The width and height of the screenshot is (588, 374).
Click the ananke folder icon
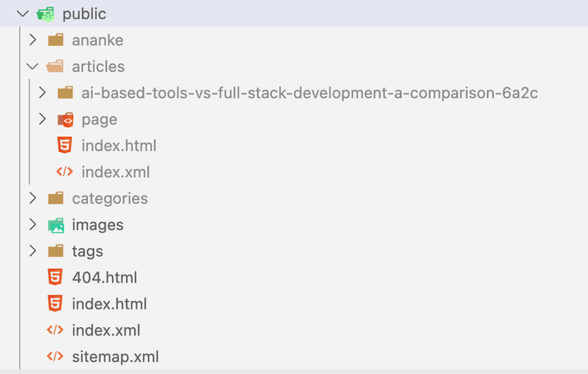[x=55, y=40]
